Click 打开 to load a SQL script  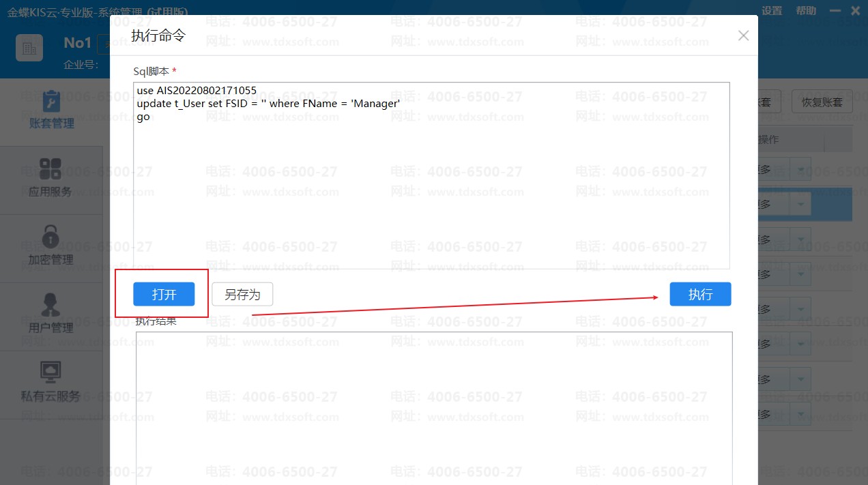point(164,295)
